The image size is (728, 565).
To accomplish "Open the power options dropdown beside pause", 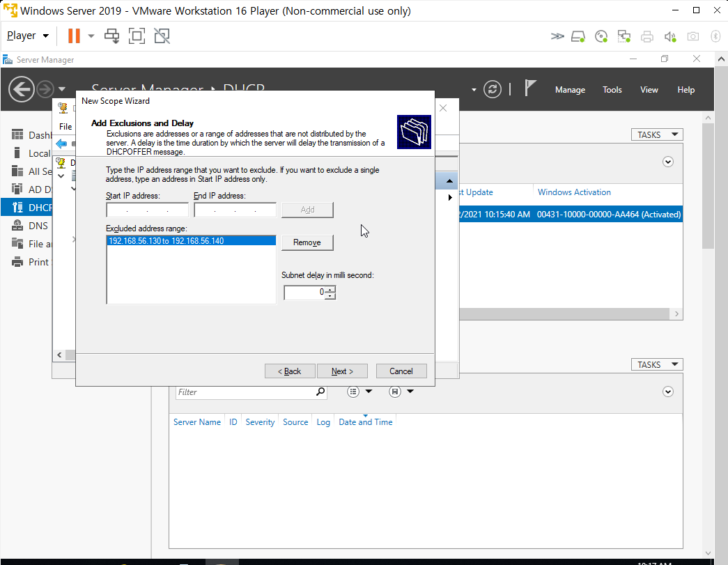I will [91, 36].
